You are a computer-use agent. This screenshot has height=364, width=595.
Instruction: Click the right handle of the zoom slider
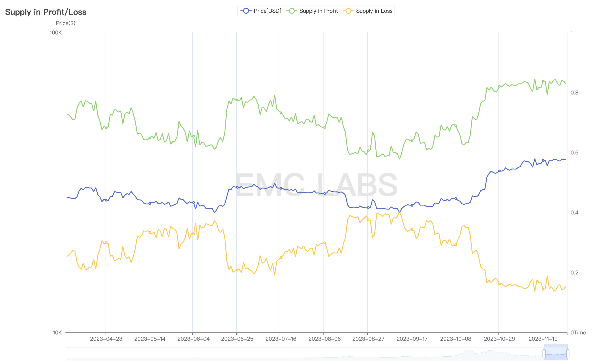tap(568, 354)
